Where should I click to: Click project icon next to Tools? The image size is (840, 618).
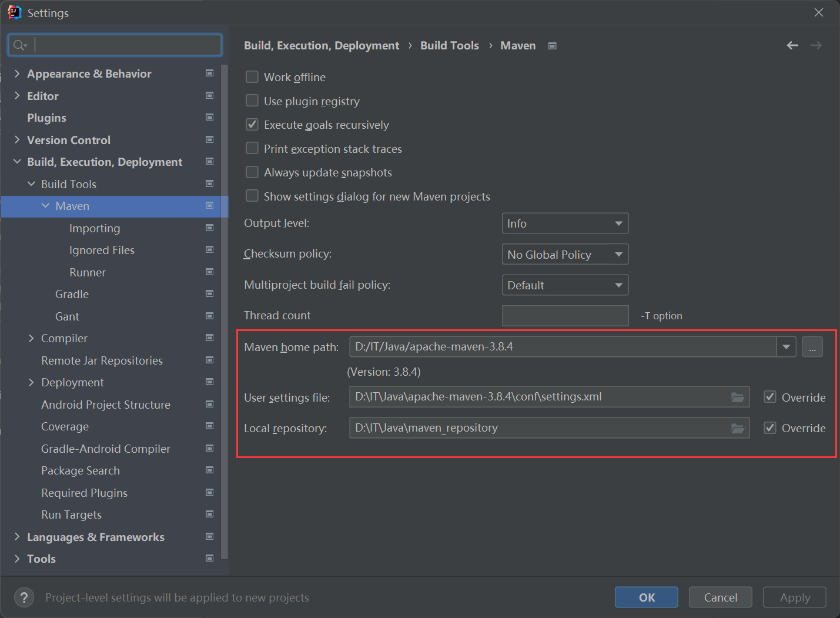[x=209, y=558]
